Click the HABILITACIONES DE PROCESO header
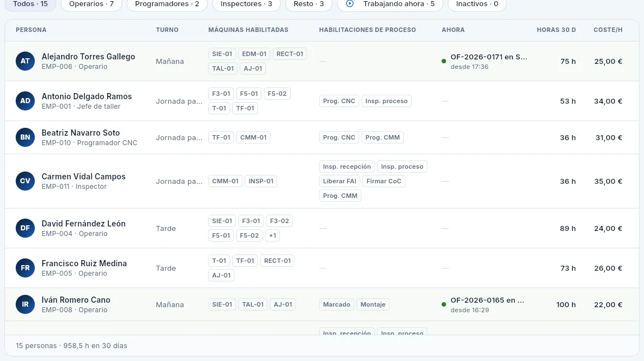This screenshot has height=361, width=644. point(367,30)
